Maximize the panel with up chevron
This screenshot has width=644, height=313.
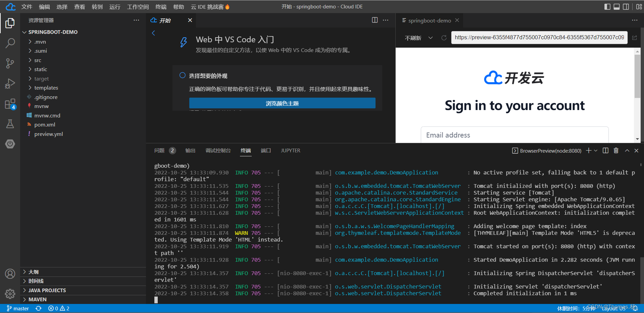pyautogui.click(x=627, y=151)
